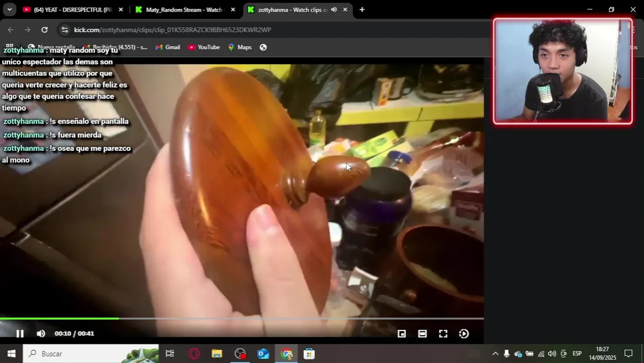Open a new browser tab

[362, 10]
